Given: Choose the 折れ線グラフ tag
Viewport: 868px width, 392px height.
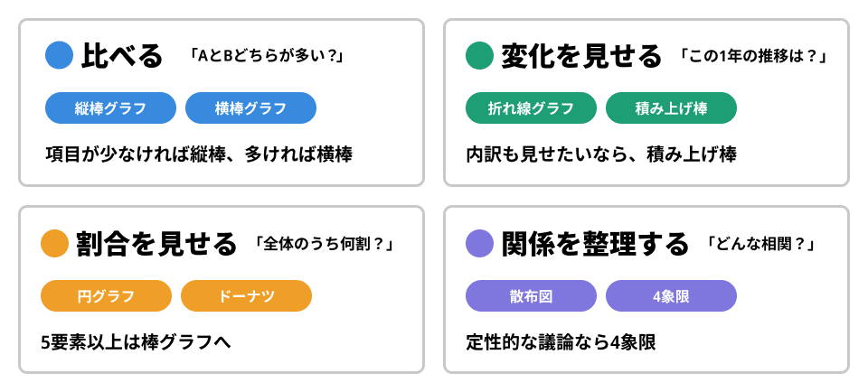Looking at the screenshot, I should pyautogui.click(x=531, y=108).
